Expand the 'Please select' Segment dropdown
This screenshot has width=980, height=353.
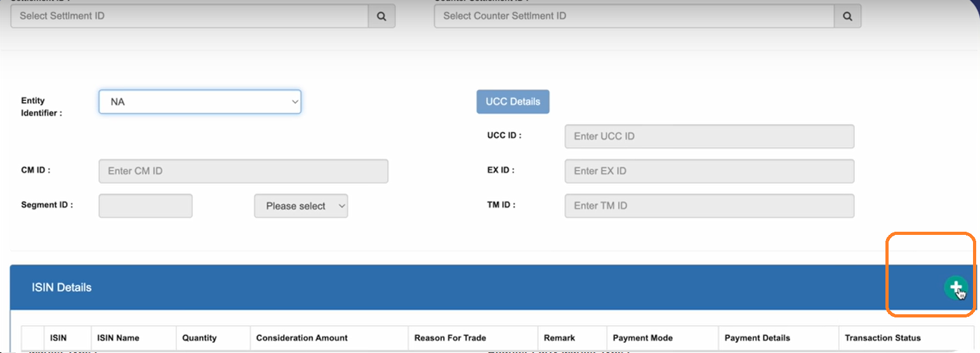[x=301, y=206]
